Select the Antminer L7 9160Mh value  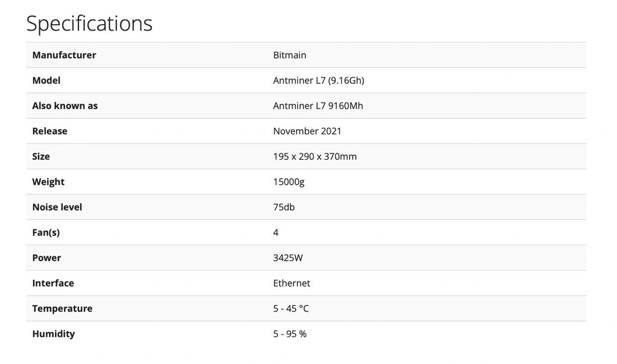point(318,105)
